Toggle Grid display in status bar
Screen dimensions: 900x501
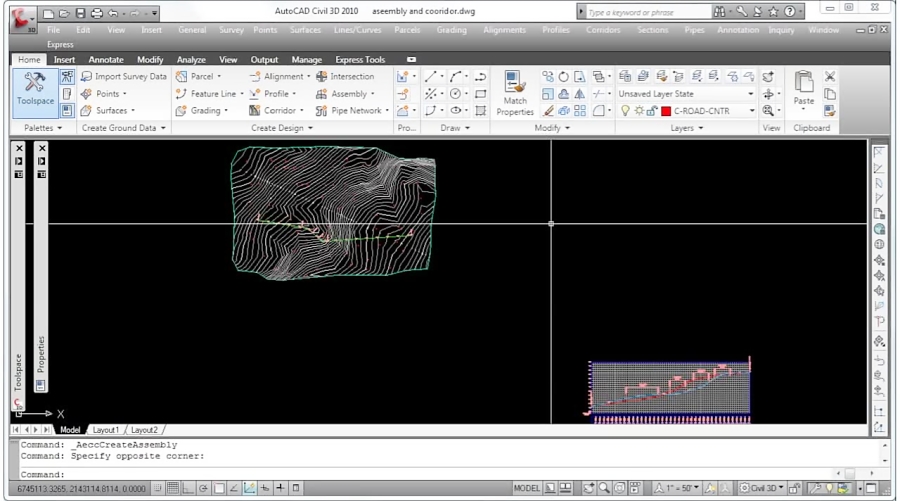point(172,488)
